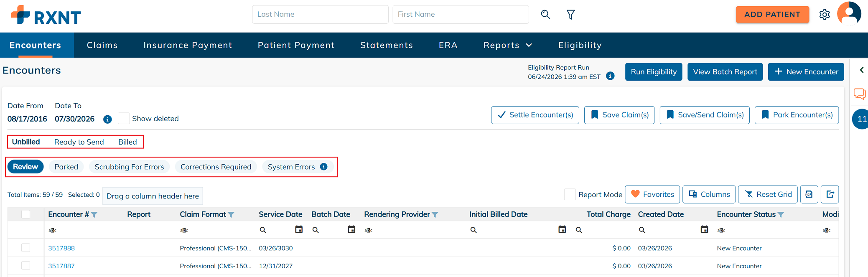Open the chat messages icon in sidebar
This screenshot has height=277, width=868.
point(860,94)
